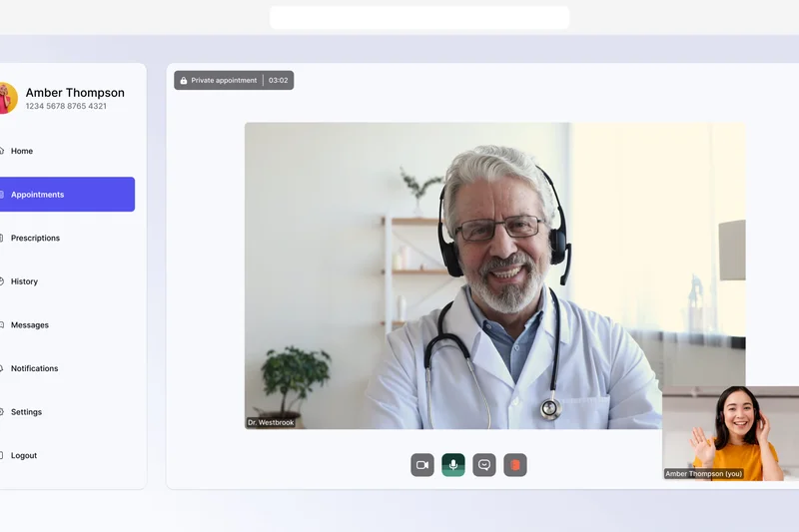Open Settings from the sidebar
This screenshot has height=532, width=799.
coord(26,412)
